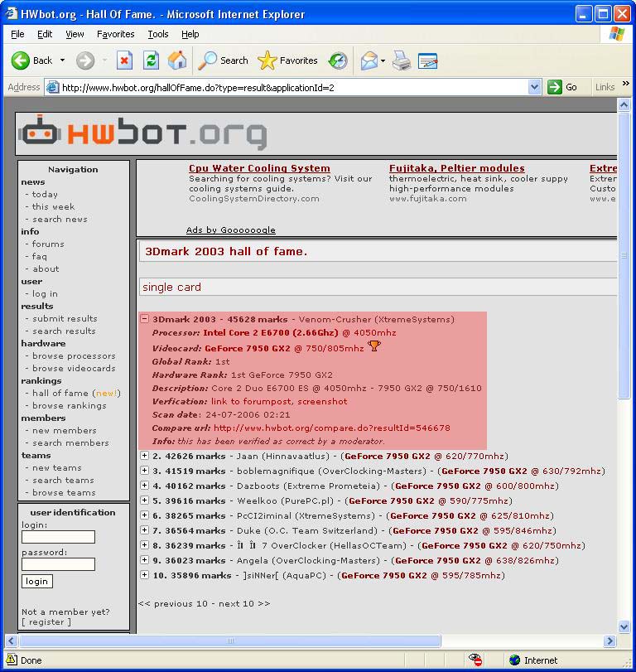Click the register link
Screen dimensions: 636x672
pos(46,621)
